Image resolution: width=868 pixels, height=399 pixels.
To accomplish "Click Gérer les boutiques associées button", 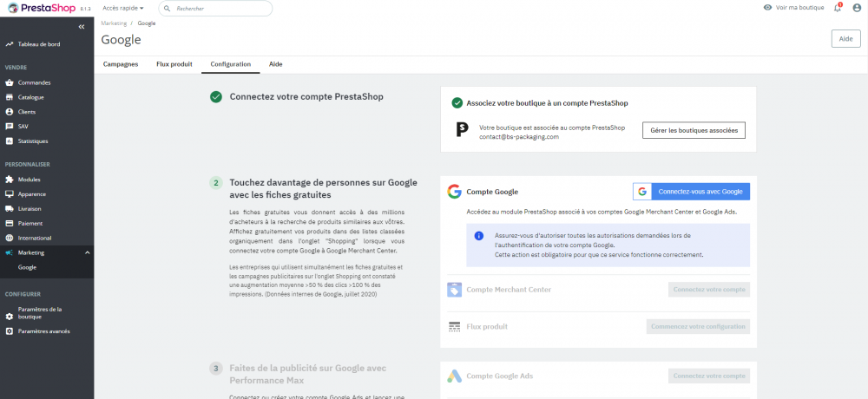I will click(x=694, y=130).
